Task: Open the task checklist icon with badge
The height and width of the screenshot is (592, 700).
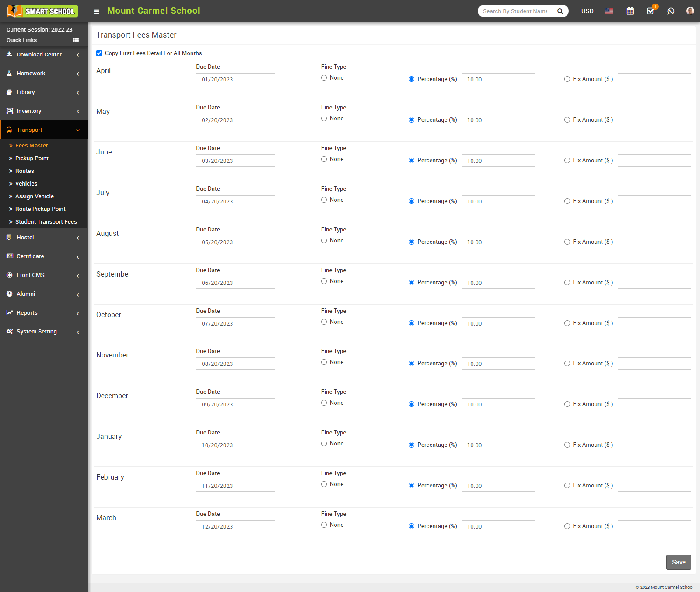Action: tap(650, 11)
